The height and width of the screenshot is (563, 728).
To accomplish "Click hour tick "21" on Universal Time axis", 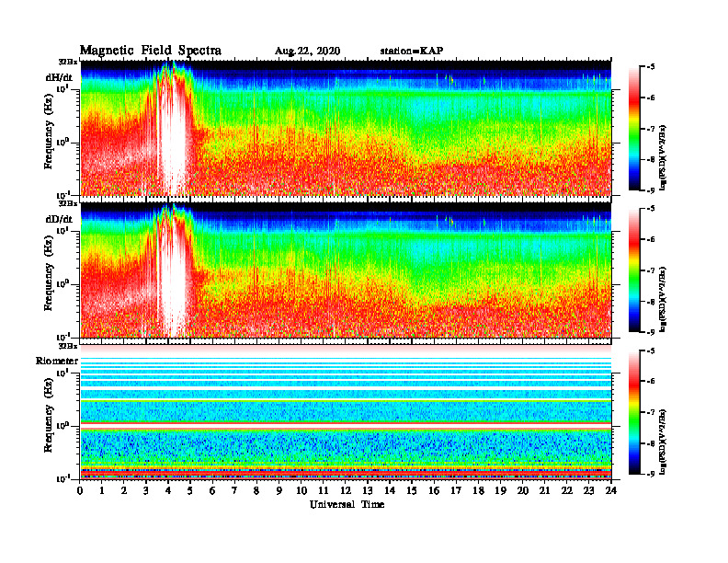I will (544, 491).
